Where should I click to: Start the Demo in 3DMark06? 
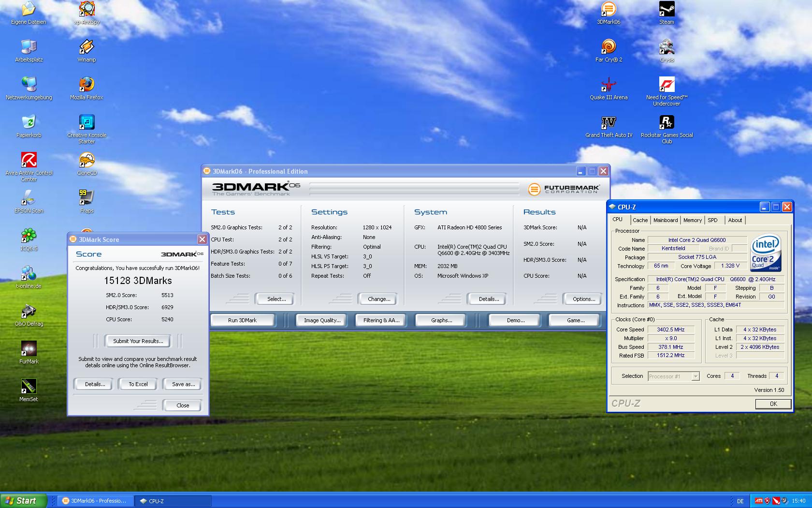pyautogui.click(x=516, y=320)
